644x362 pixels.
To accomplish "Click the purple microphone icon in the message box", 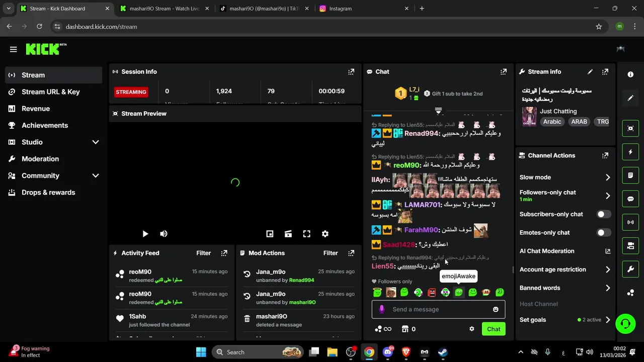I will (381, 309).
